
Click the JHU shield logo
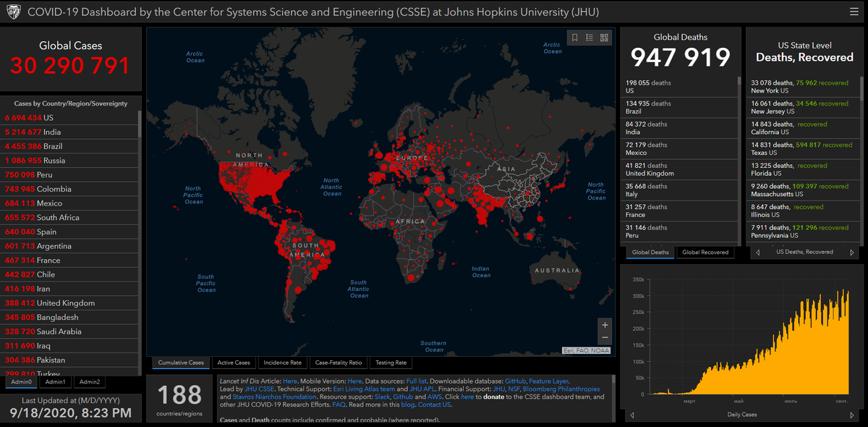click(13, 12)
